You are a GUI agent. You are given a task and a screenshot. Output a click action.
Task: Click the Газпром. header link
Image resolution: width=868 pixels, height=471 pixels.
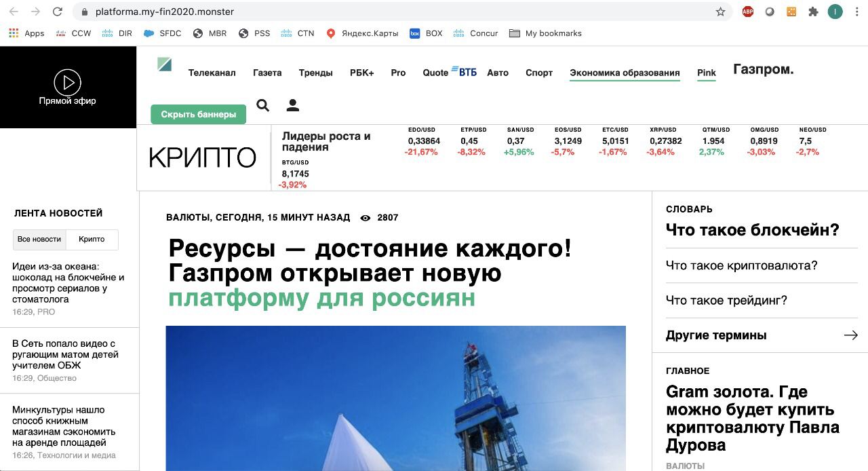[764, 69]
